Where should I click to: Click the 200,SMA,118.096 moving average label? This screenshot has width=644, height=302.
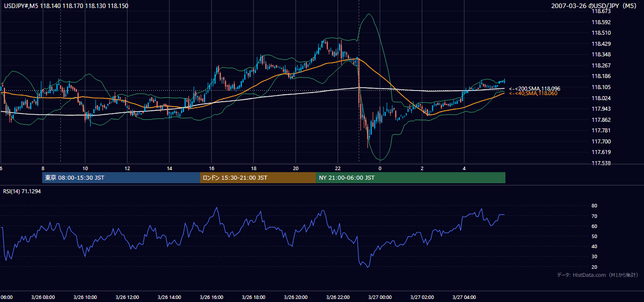pyautogui.click(x=535, y=89)
